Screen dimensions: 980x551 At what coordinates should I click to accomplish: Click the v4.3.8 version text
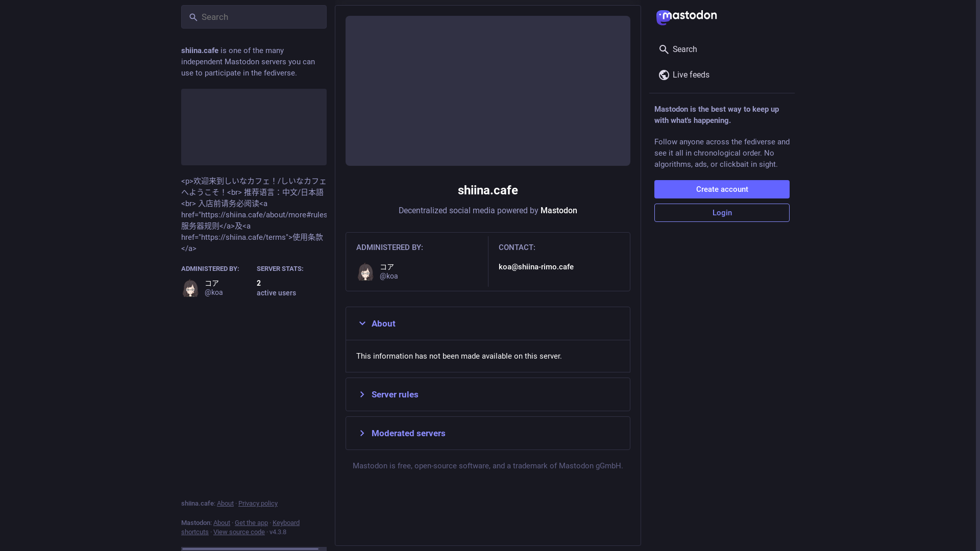[x=278, y=532]
